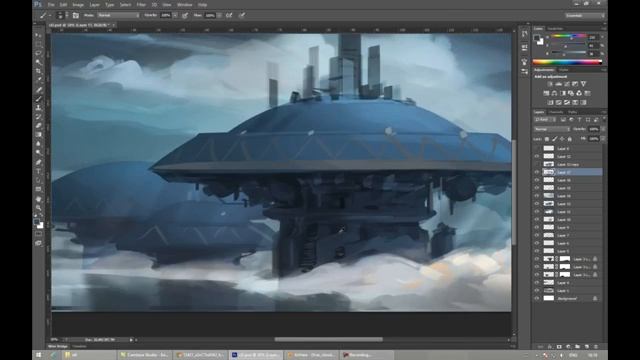The height and width of the screenshot is (360, 640).
Task: Toggle airbrush mode in options bar
Action: [x=229, y=15]
